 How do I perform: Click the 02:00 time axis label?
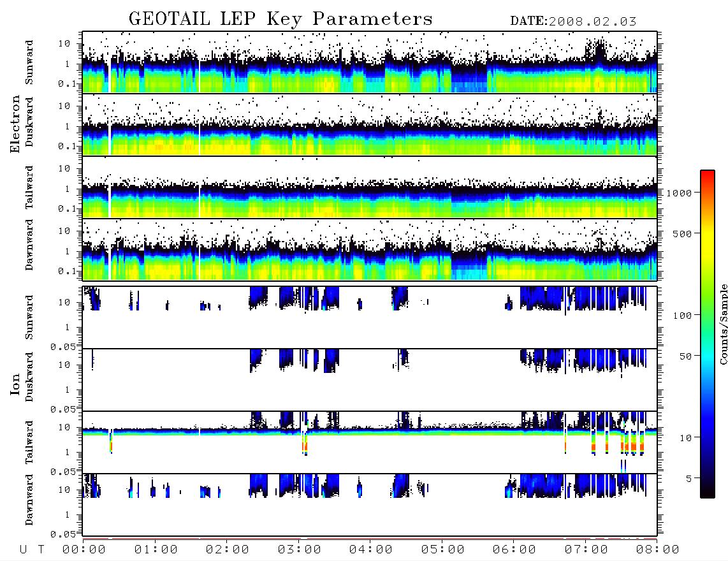coord(228,550)
